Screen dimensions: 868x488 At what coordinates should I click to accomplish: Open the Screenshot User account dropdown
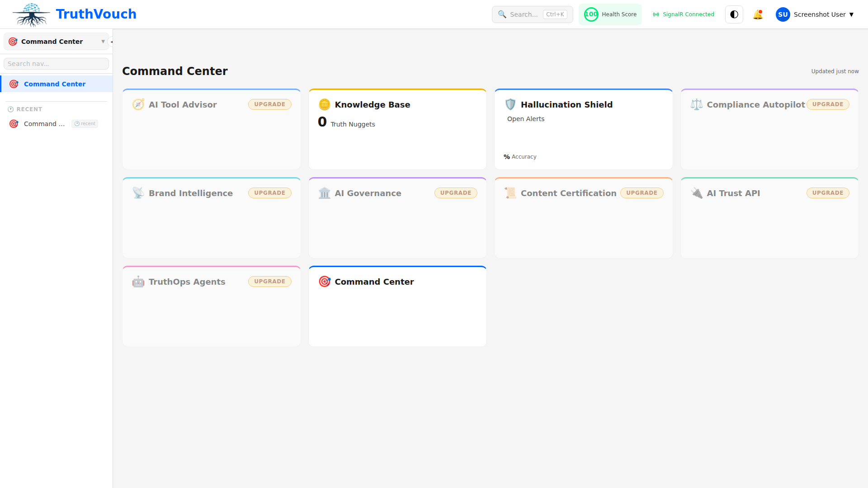point(815,14)
